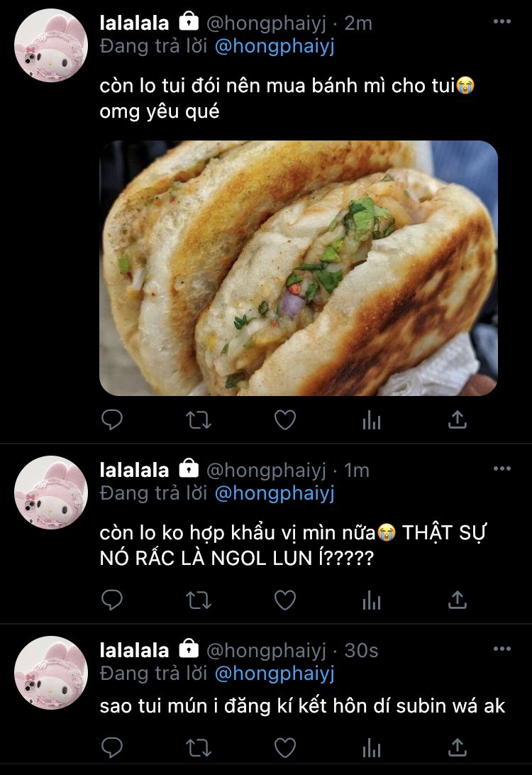View analytics of the 30s-old tweet

click(x=372, y=748)
